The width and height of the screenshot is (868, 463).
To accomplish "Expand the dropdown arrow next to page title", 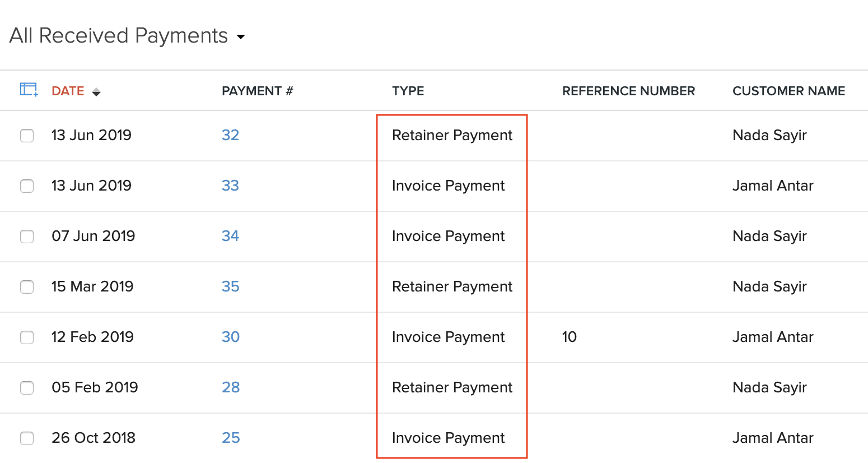I will point(241,37).
